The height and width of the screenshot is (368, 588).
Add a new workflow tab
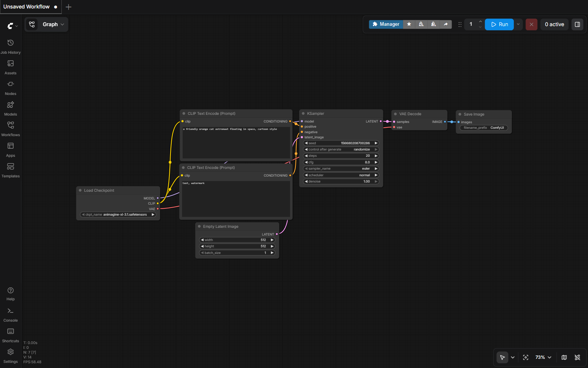68,7
